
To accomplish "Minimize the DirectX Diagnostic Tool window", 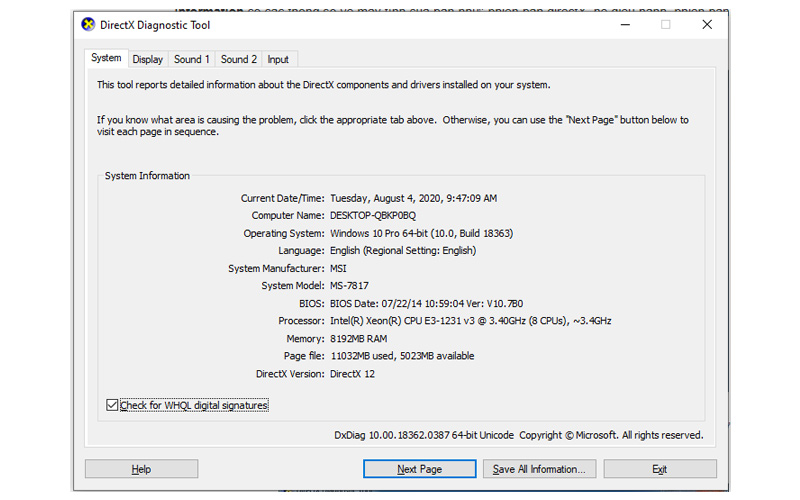I will (x=626, y=24).
